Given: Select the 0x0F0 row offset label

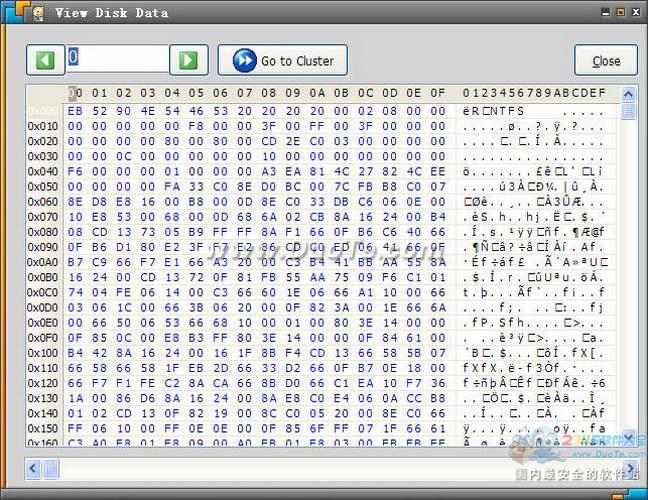Looking at the screenshot, I should 43,338.
